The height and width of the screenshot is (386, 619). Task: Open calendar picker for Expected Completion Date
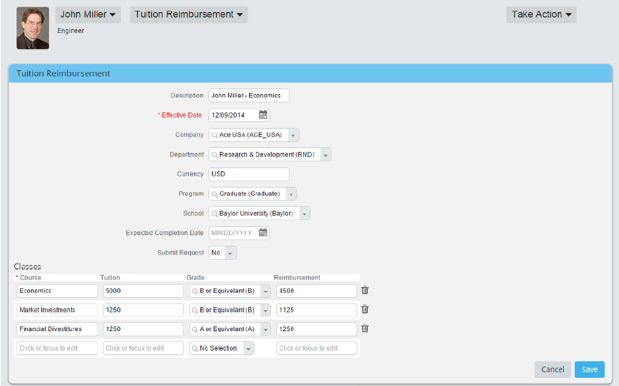click(x=263, y=232)
